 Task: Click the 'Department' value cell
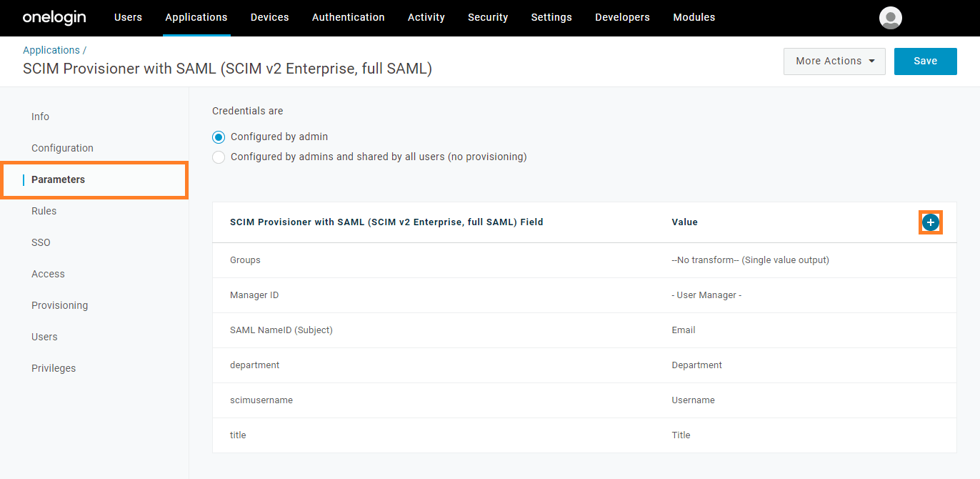[696, 365]
